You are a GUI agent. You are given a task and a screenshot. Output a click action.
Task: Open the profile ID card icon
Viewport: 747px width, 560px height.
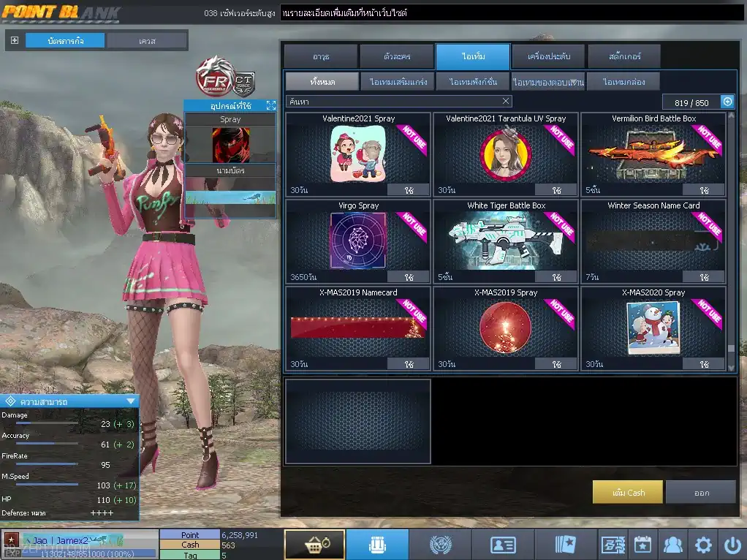click(x=503, y=545)
